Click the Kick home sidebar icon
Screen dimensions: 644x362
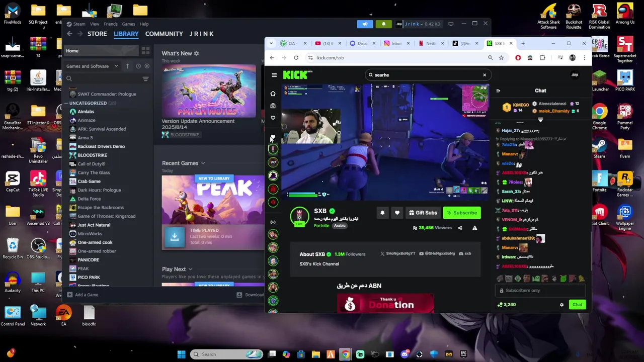coord(273,94)
